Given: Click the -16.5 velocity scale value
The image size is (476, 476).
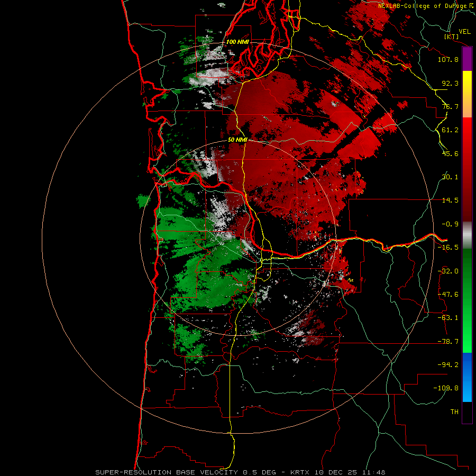Looking at the screenshot, I should 448,248.
